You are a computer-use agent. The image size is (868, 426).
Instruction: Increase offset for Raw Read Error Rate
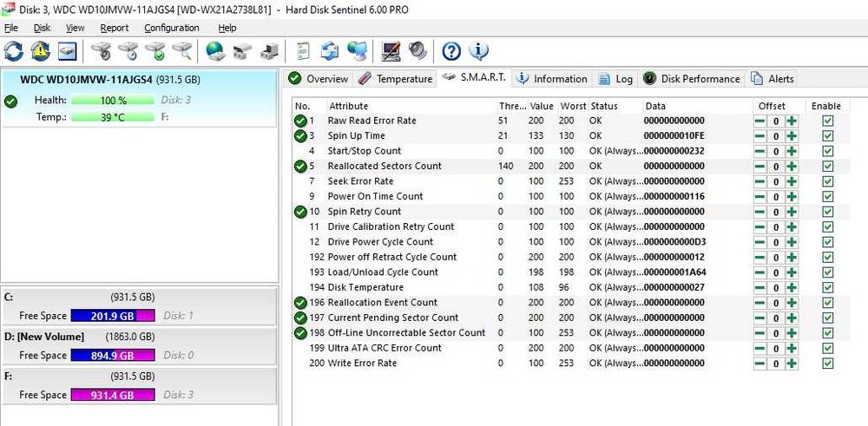pos(792,121)
